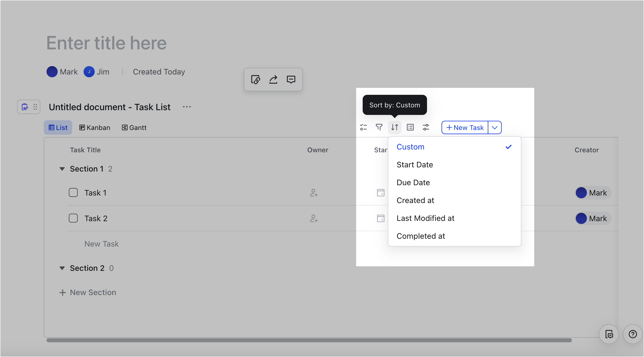Click the Mark avatar in the document header

[52, 72]
